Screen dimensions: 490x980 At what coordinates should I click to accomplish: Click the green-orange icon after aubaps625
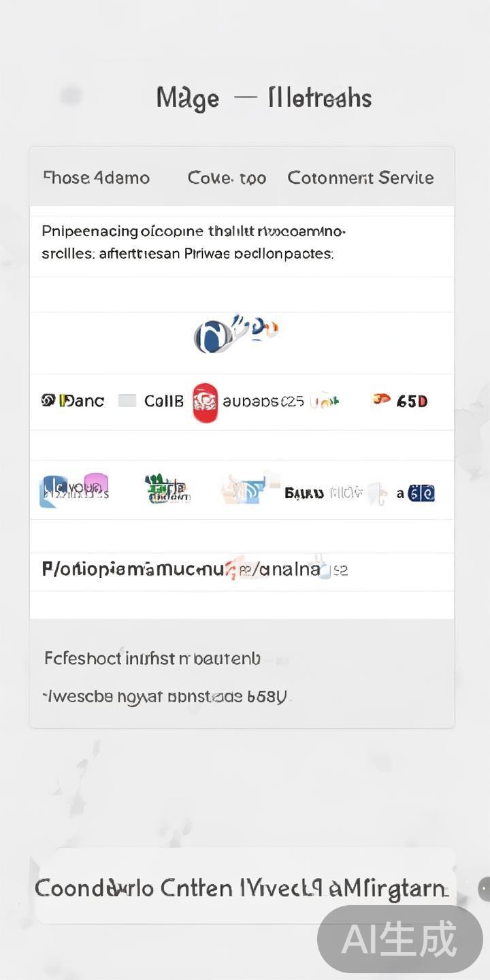325,401
